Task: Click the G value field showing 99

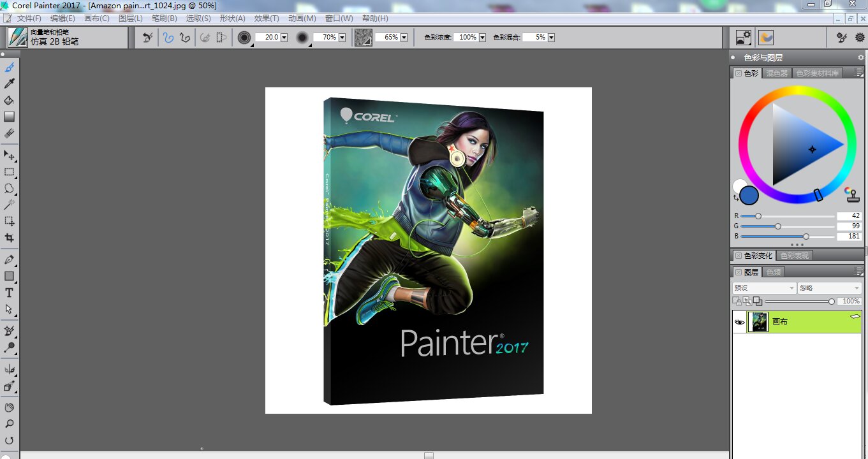Action: pos(849,226)
